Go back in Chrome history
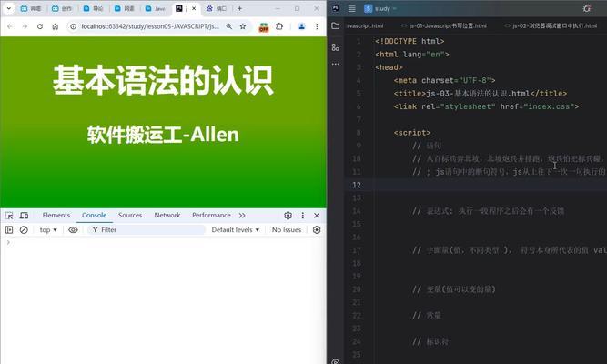Screen dimensions: 607x364 pos(10,26)
